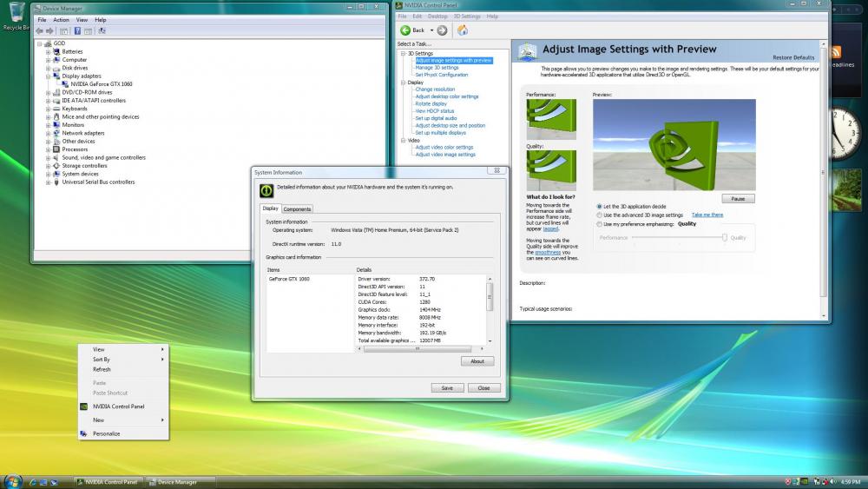Screen dimensions: 868x489
Task: Click Refresh in the desktop context menu
Action: pos(102,369)
